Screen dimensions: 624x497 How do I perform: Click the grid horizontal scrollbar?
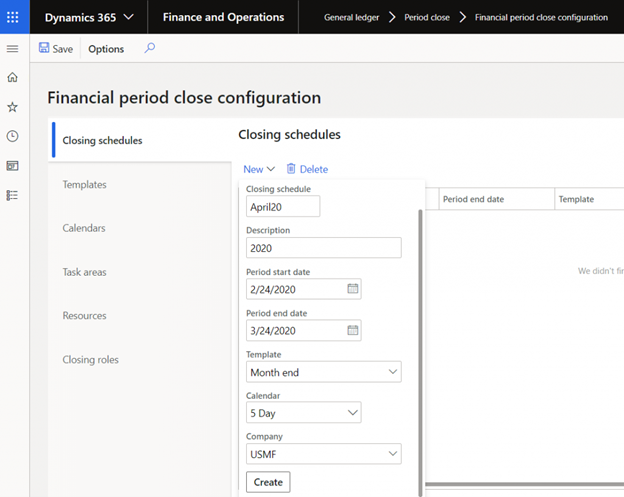[525, 484]
